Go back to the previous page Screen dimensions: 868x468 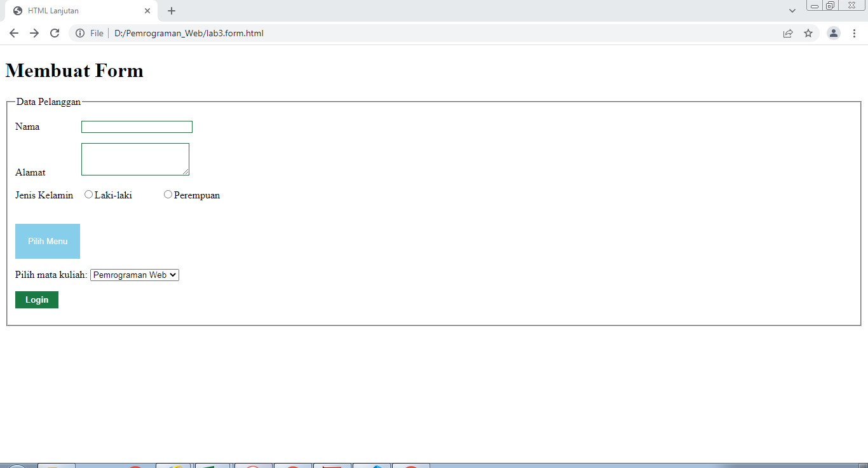pos(14,33)
